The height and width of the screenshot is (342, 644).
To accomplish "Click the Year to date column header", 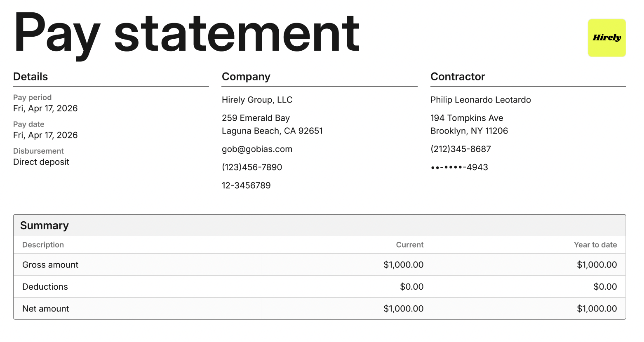I will [x=595, y=245].
